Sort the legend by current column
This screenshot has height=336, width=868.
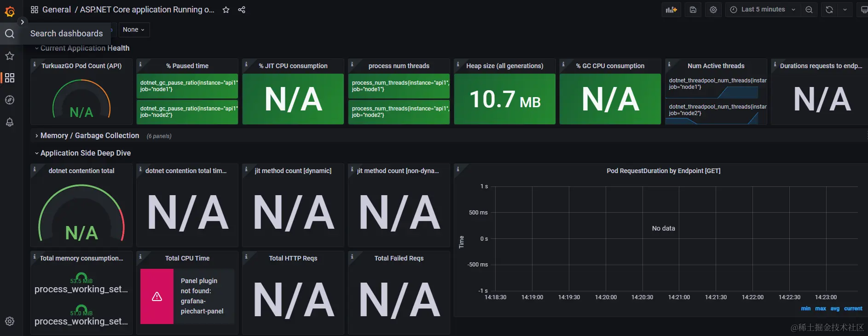click(853, 309)
